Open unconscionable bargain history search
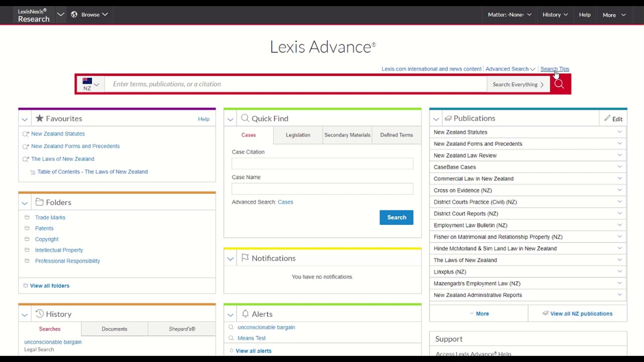Screen dimensions: 644x362 (x=53, y=342)
